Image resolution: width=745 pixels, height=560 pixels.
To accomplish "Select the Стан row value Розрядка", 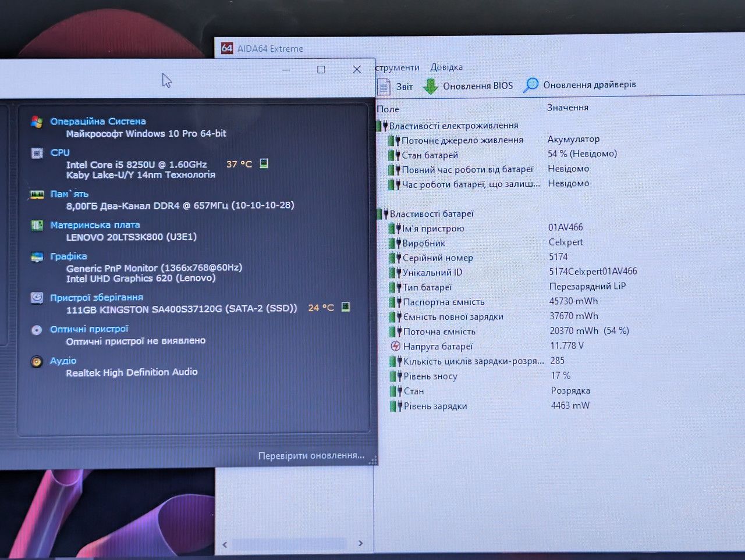I will click(x=570, y=390).
